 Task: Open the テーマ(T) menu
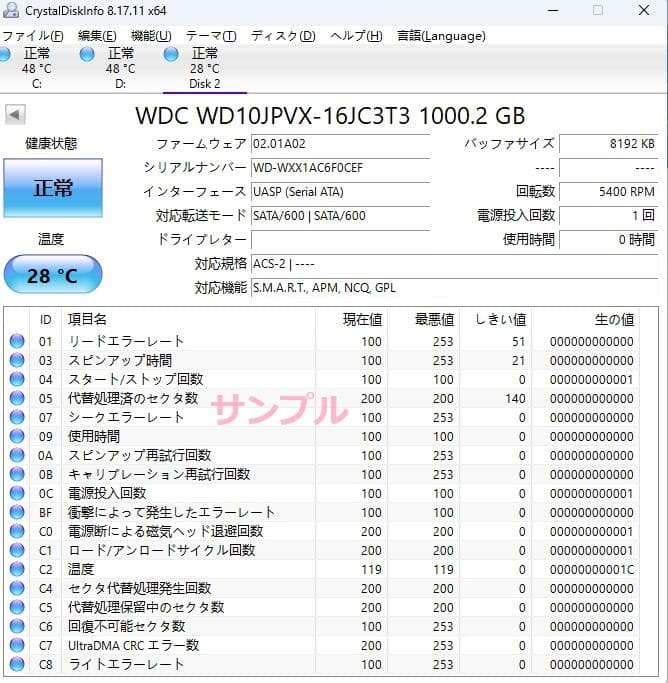click(211, 36)
